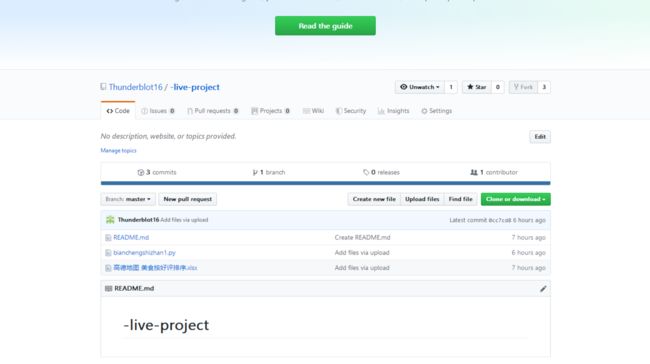Click the blue language breakdown bar
The image size is (650, 364).
(x=325, y=183)
